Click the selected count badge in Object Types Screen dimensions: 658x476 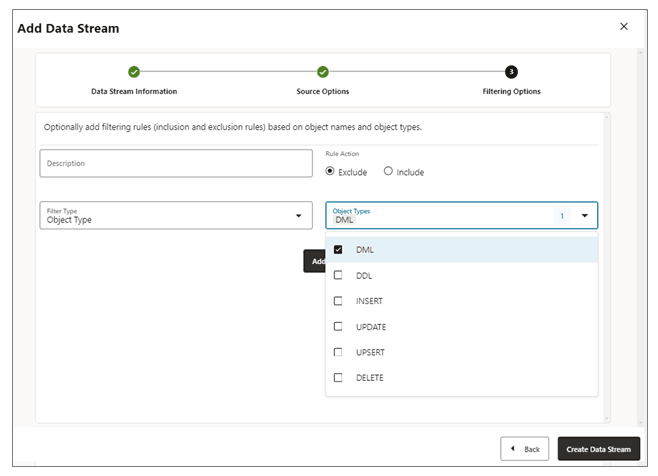(x=561, y=216)
